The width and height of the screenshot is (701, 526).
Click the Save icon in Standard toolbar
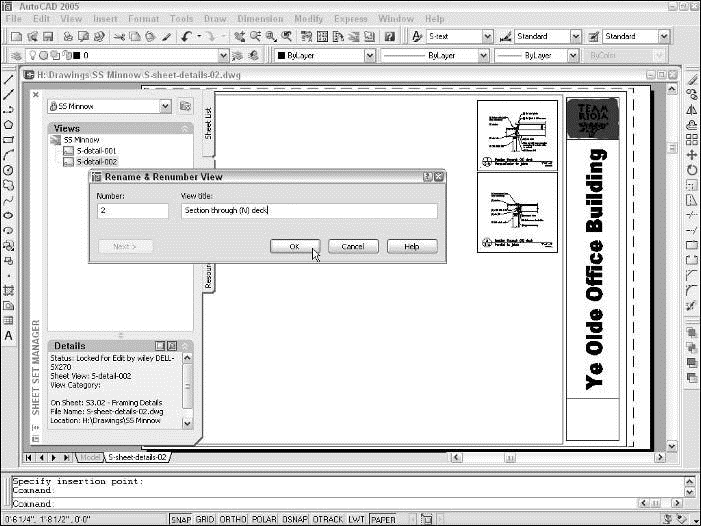click(48, 37)
